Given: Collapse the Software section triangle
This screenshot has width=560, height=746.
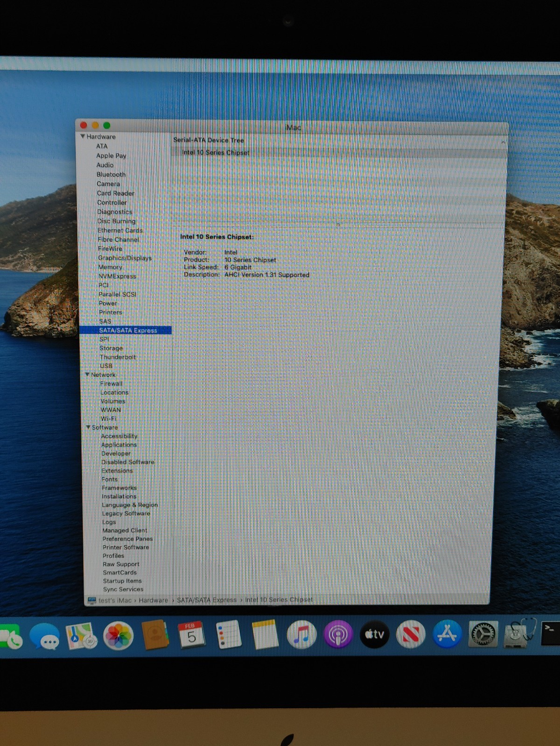Looking at the screenshot, I should coord(88,427).
